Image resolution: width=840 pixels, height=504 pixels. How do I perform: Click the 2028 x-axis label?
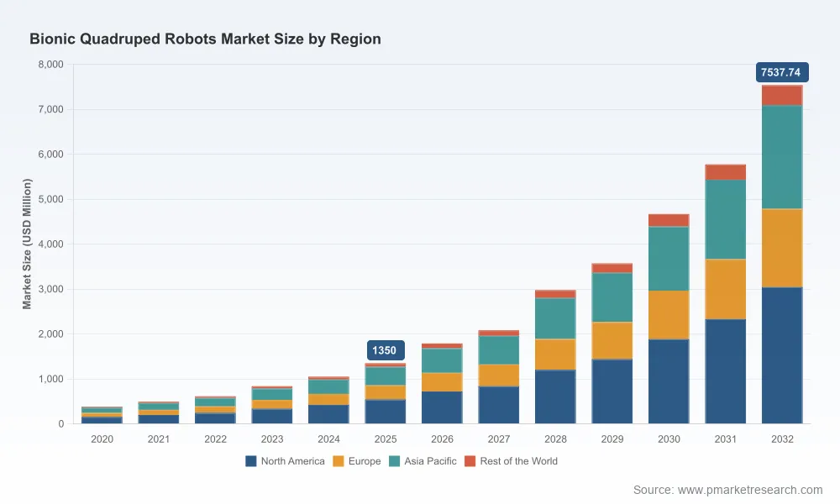(x=555, y=439)
